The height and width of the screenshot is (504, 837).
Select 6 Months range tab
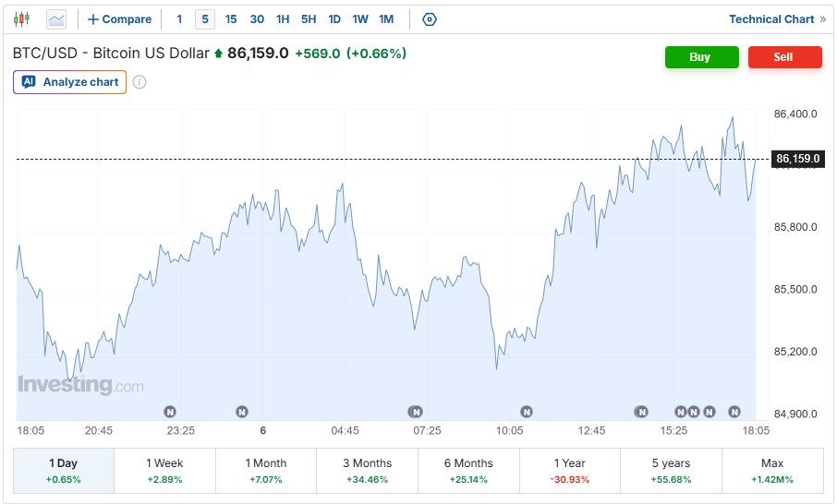tap(468, 471)
